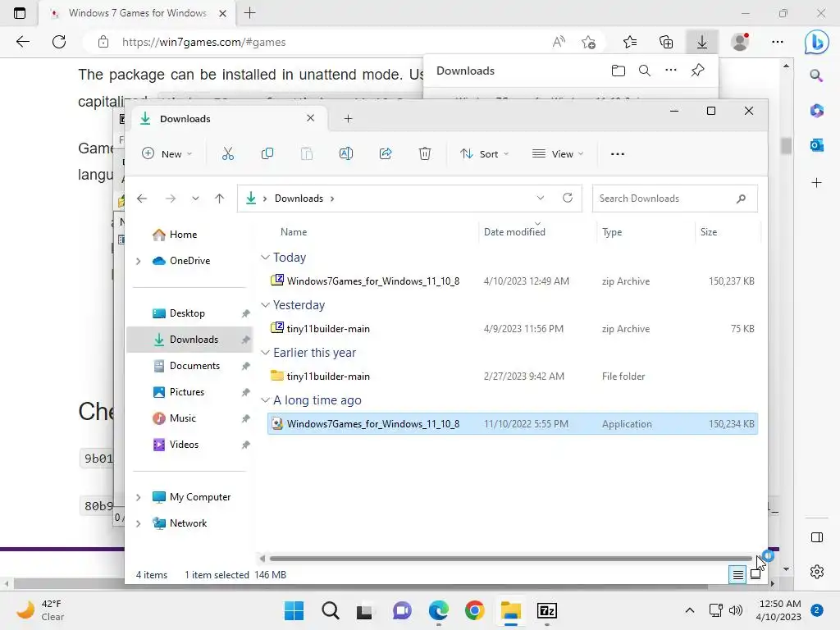Collapse the A long time ago group
Screen dimensions: 840x630
pos(265,400)
